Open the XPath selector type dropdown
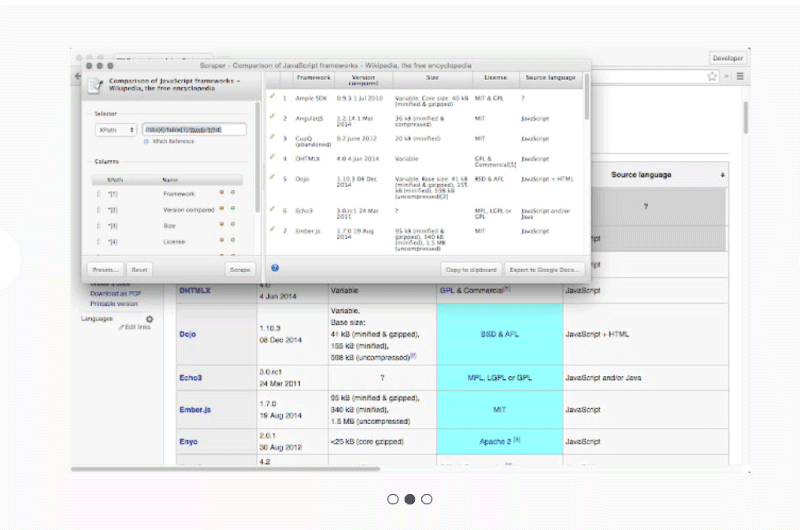This screenshot has height=530, width=800. 116,130
